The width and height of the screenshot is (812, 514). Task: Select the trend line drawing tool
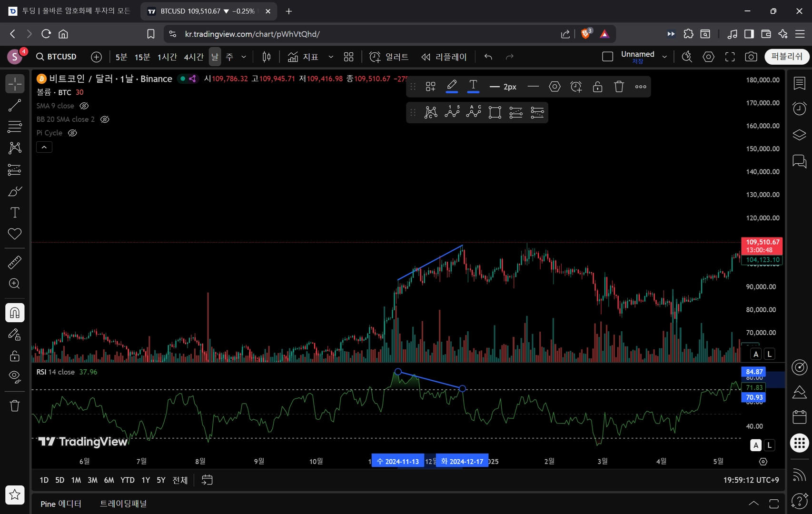click(15, 105)
